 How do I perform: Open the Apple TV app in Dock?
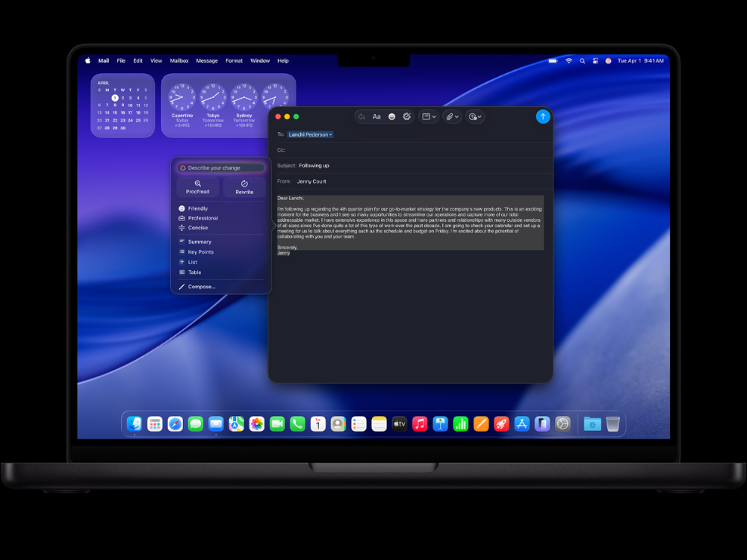tap(400, 424)
